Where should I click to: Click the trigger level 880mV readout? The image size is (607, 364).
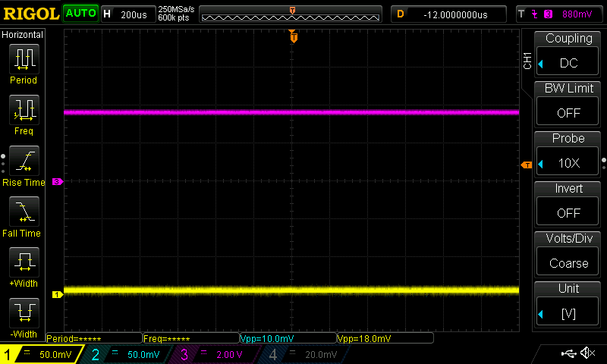point(577,14)
